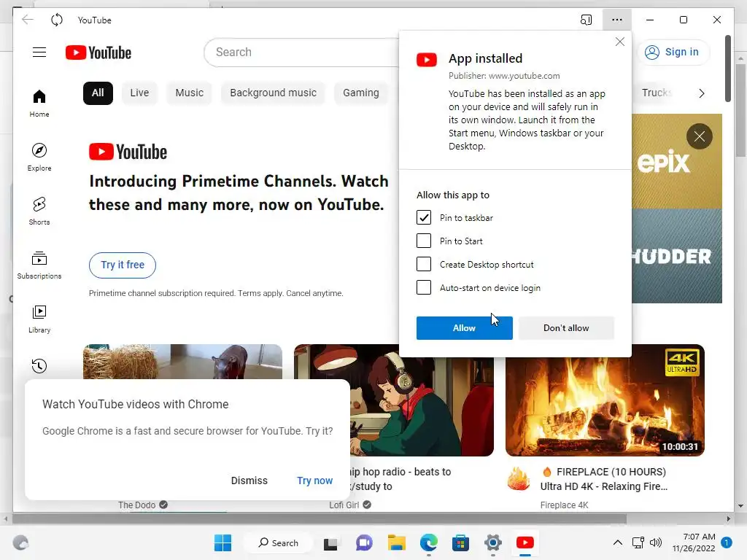The image size is (747, 560).
Task: Refresh the YouTube app page
Action: pyautogui.click(x=57, y=20)
